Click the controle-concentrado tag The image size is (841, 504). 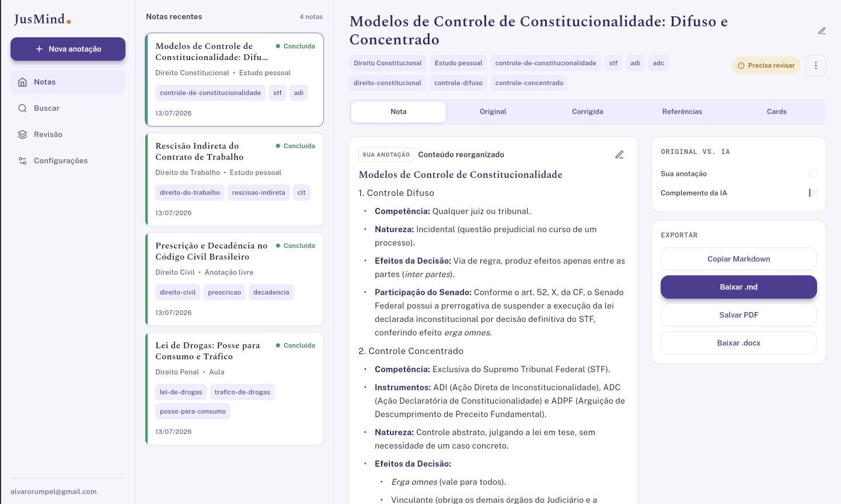point(529,83)
